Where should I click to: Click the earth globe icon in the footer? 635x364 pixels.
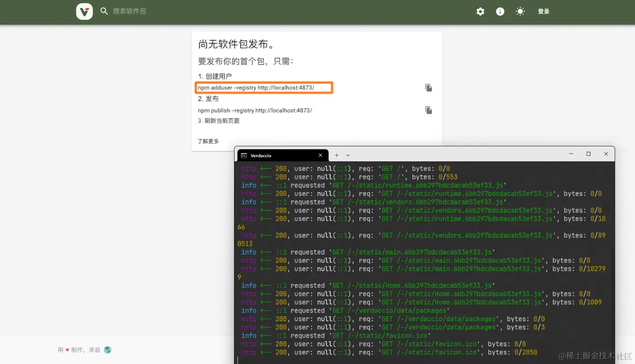[108, 350]
